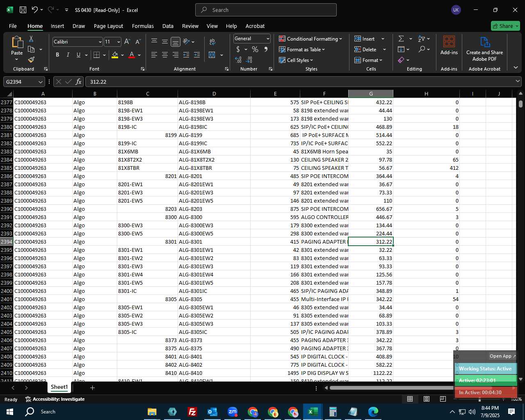This screenshot has height=420, width=525.
Task: Switch to the Formulas tab
Action: point(143,26)
